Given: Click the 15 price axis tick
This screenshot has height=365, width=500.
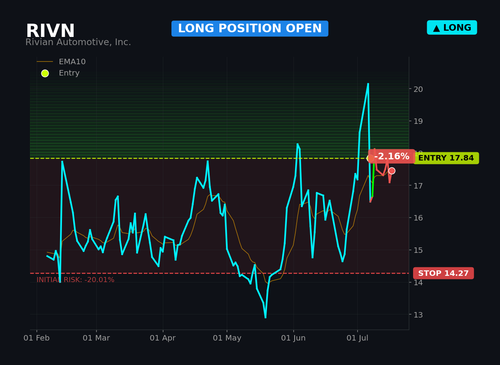Looking at the screenshot, I should [x=418, y=250].
